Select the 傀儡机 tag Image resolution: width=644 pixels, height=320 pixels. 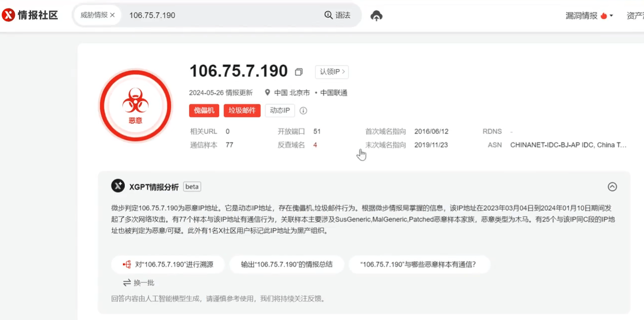point(204,110)
